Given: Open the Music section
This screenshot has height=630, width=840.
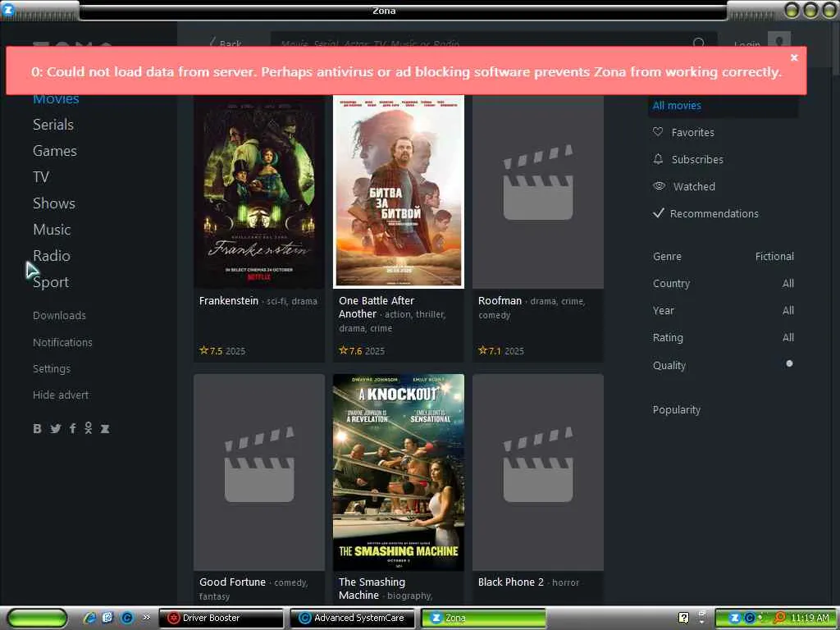Looking at the screenshot, I should (52, 230).
